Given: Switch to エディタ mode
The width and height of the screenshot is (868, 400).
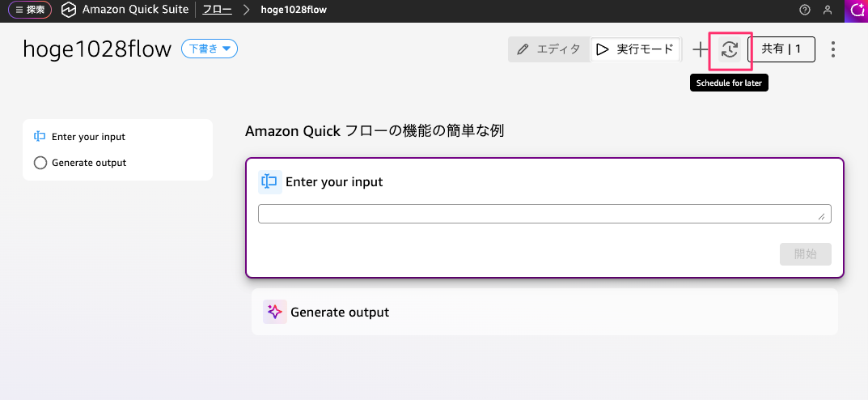Looking at the screenshot, I should (x=548, y=49).
